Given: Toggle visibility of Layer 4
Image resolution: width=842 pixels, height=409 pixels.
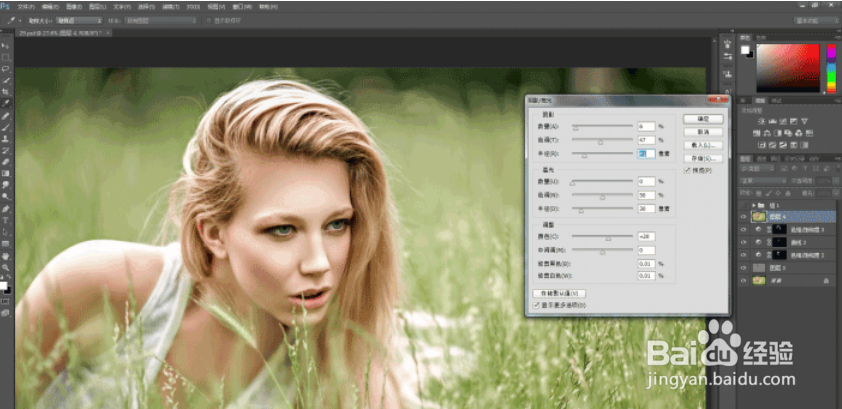Looking at the screenshot, I should click(744, 217).
